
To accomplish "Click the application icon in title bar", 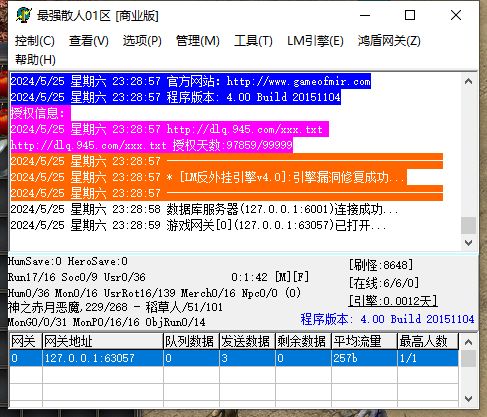I will tap(23, 15).
